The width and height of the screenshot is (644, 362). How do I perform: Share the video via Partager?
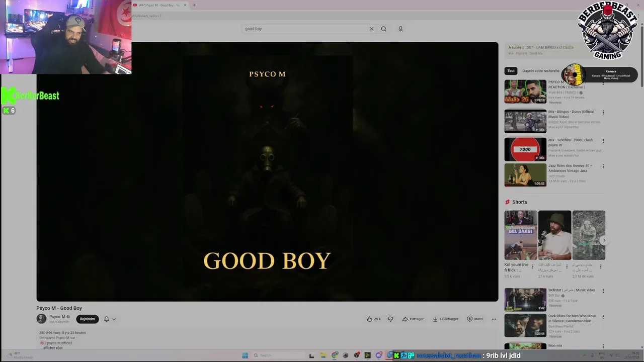click(x=413, y=319)
